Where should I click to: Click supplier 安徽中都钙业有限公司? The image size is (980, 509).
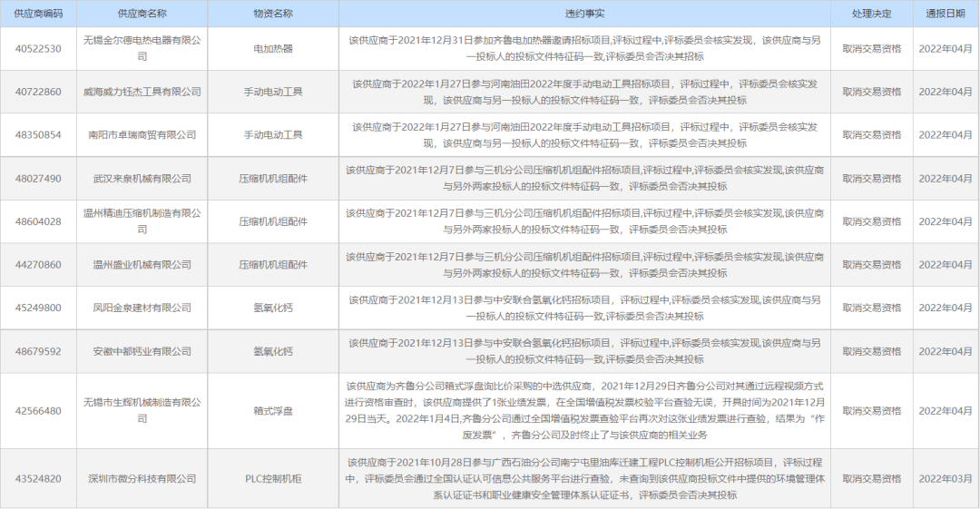pyautogui.click(x=142, y=351)
